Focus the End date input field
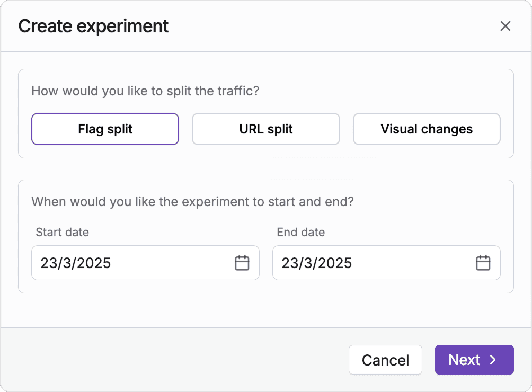The image size is (532, 392). (386, 263)
